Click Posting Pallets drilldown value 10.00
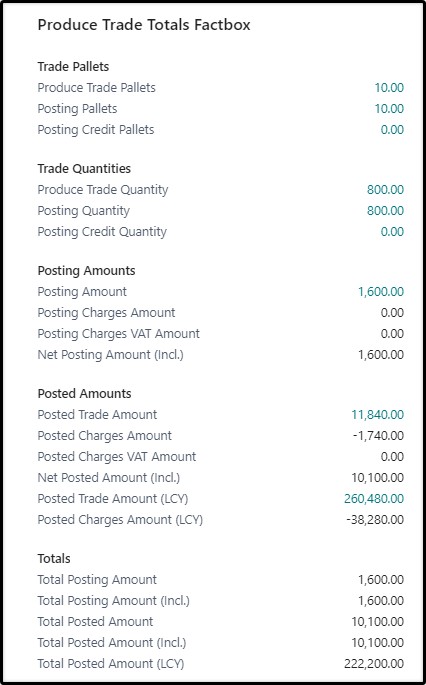The image size is (426, 685). tap(389, 109)
